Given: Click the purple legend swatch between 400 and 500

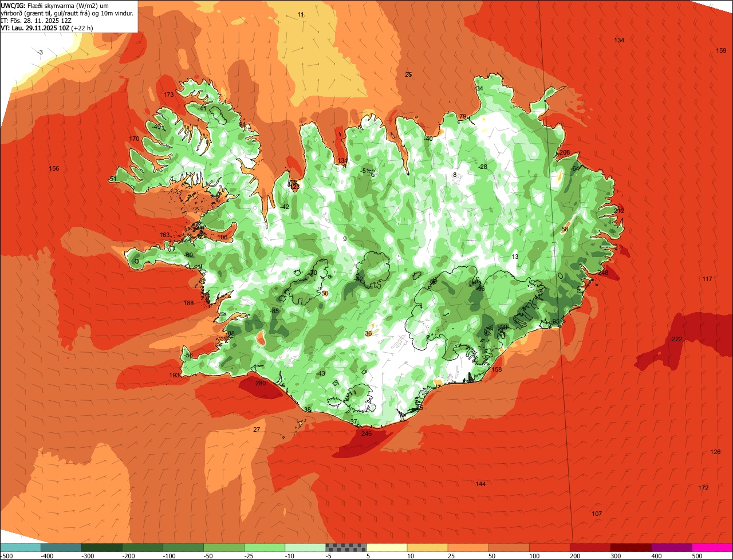Looking at the screenshot, I should click(x=671, y=547).
